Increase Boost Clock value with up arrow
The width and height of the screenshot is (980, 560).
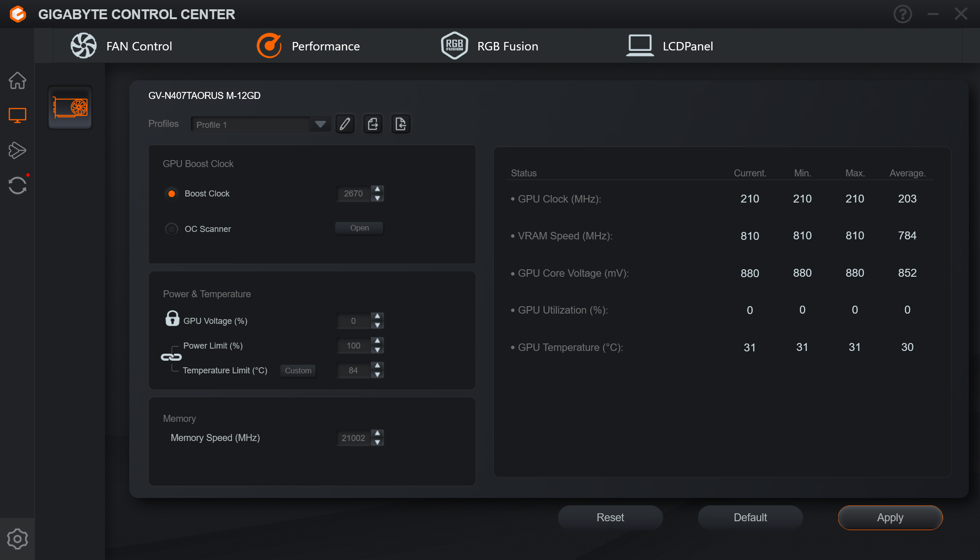(x=378, y=189)
